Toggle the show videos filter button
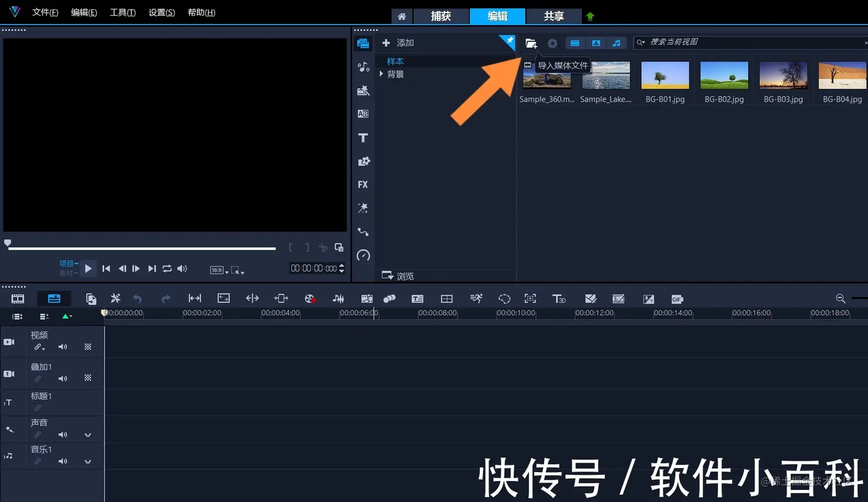 click(x=575, y=43)
